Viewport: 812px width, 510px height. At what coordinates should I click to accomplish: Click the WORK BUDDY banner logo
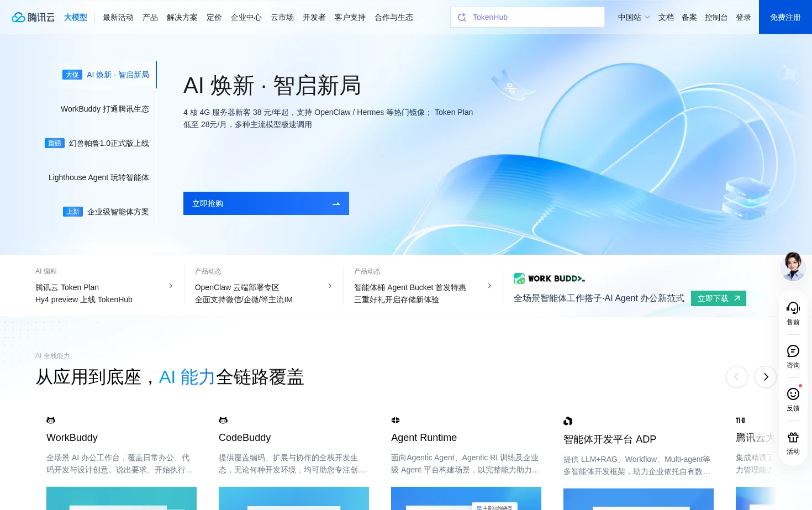click(549, 278)
